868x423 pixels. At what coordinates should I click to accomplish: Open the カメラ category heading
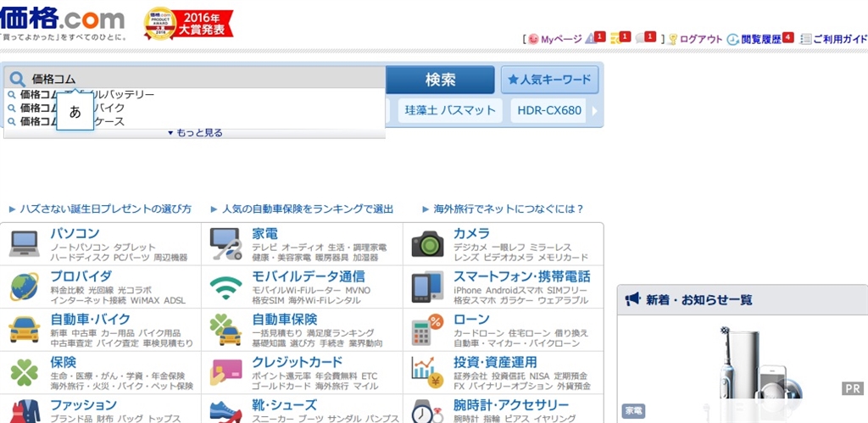[471, 233]
